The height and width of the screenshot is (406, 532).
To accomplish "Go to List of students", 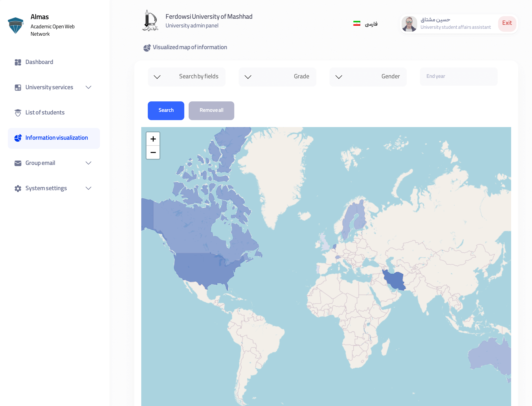I will coord(54,113).
